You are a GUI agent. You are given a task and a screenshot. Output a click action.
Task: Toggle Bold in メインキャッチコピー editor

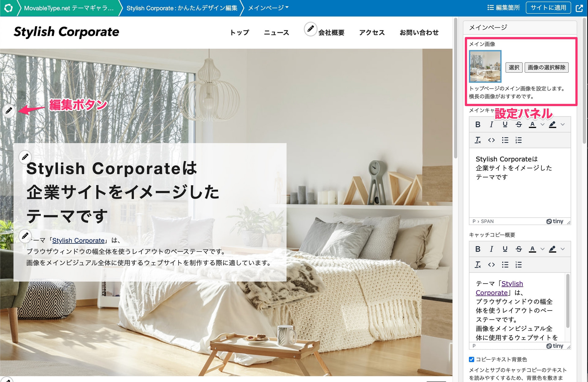click(478, 124)
